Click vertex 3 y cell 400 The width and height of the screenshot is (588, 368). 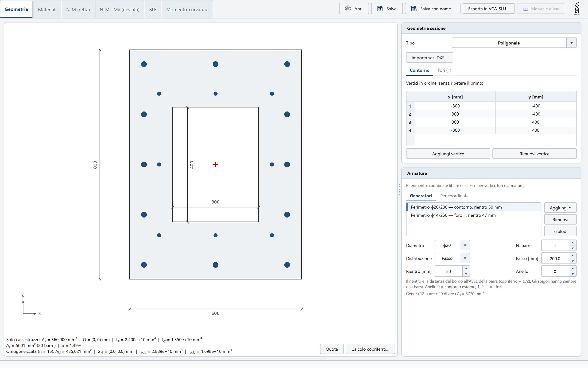pos(536,122)
